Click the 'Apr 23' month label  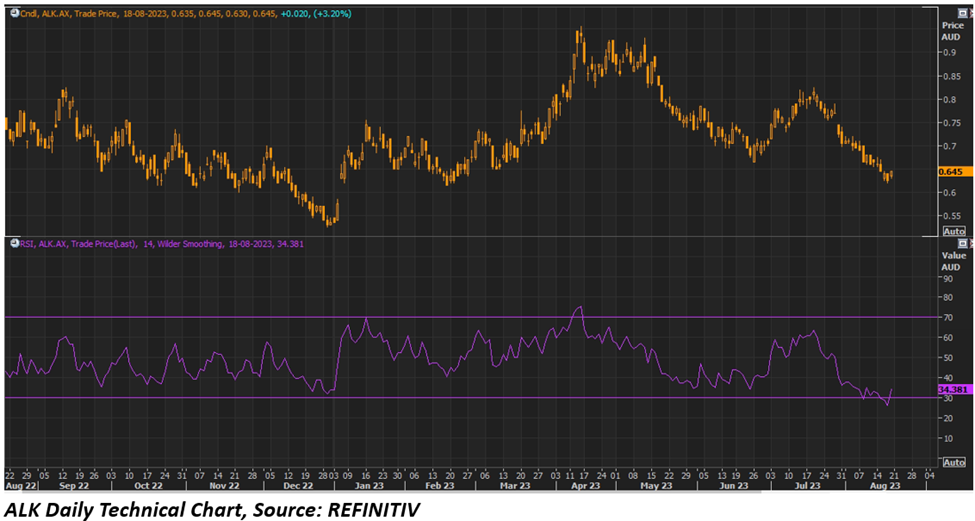point(586,486)
